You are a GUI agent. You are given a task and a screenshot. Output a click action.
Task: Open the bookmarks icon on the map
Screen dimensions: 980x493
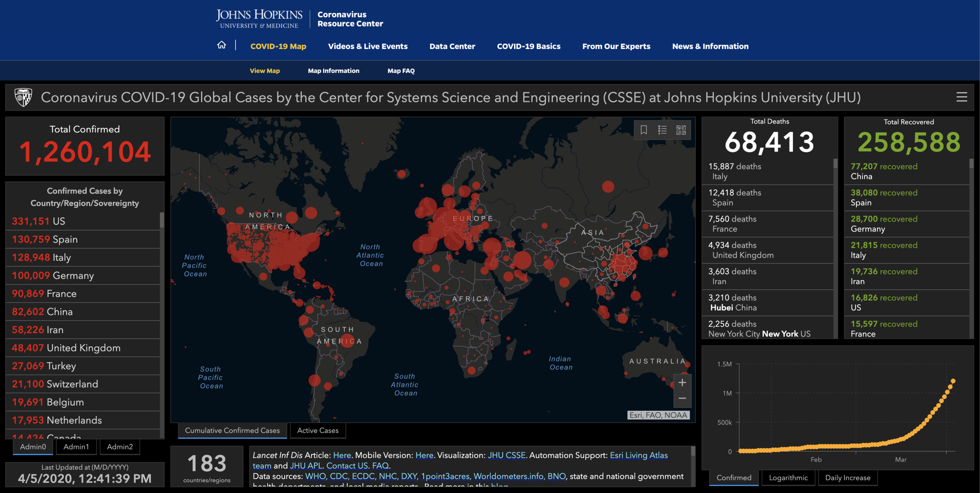[x=644, y=130]
